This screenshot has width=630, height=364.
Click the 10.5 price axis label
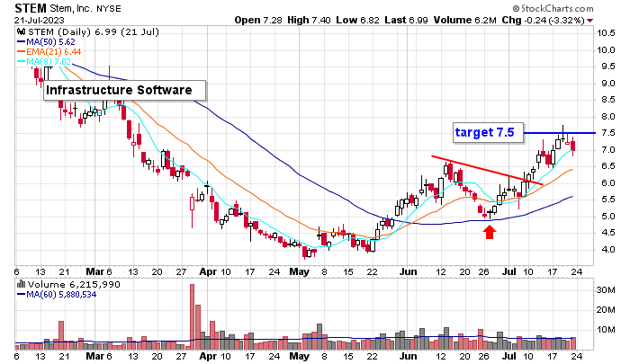click(x=606, y=33)
